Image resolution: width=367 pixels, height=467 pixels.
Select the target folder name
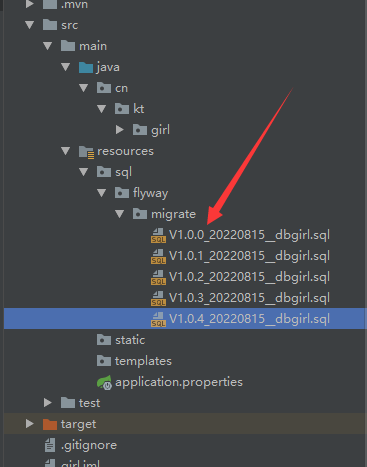click(78, 424)
